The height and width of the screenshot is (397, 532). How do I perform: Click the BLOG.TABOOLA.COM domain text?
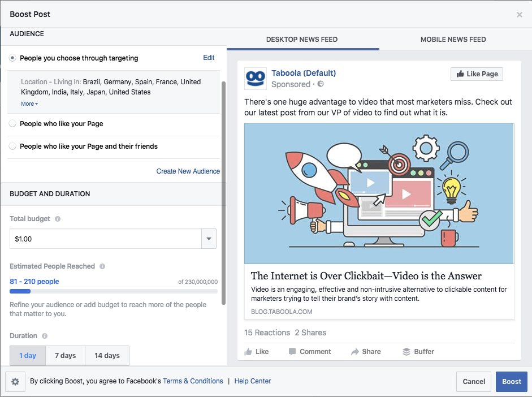point(282,312)
